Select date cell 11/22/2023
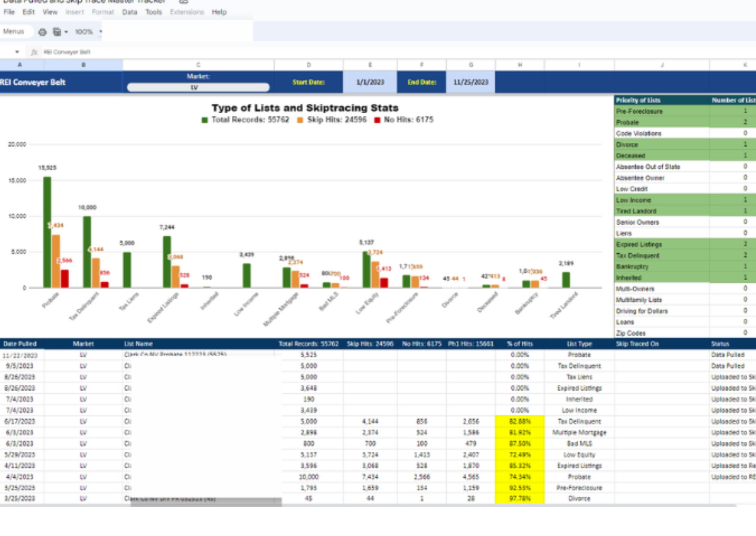Viewport: 756px width, 536px height. coord(20,355)
